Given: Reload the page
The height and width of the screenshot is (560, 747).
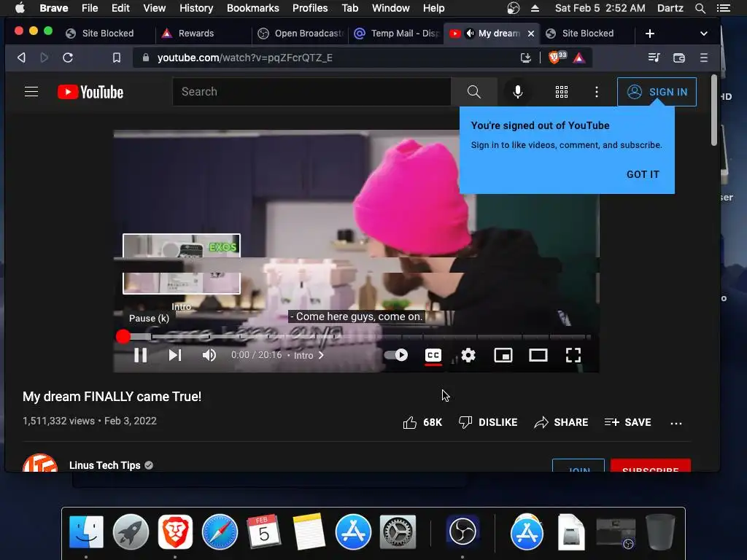Looking at the screenshot, I should (68, 58).
